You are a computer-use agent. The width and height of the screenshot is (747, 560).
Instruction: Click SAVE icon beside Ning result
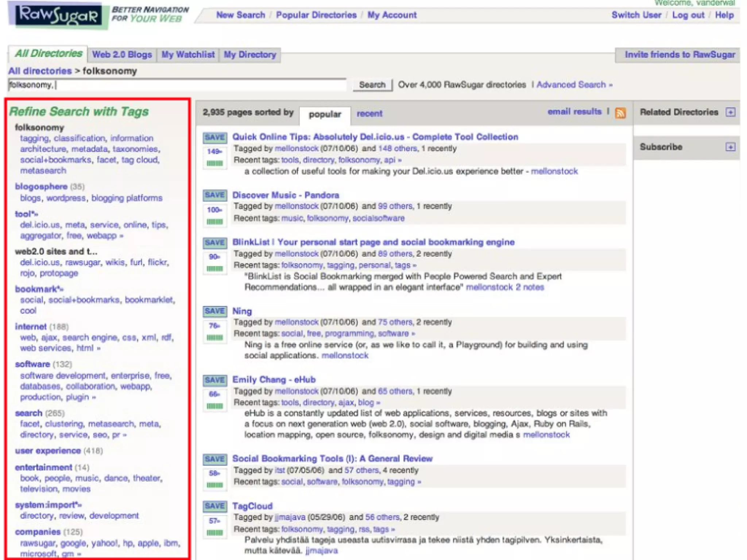(214, 311)
